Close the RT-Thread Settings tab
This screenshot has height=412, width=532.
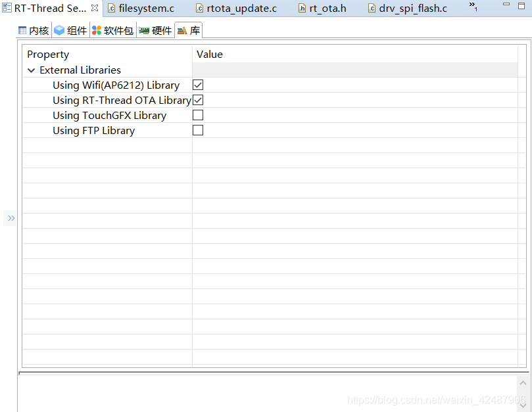point(95,8)
